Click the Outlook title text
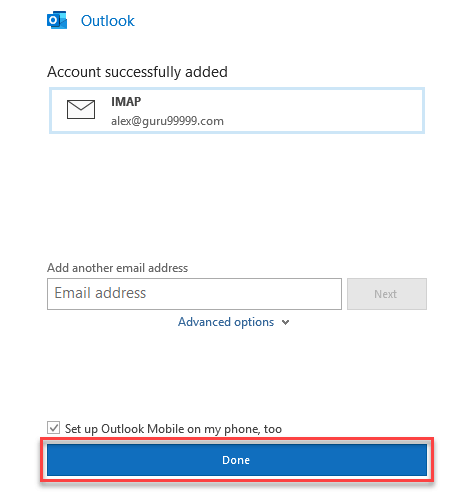The height and width of the screenshot is (503, 474). click(x=108, y=21)
